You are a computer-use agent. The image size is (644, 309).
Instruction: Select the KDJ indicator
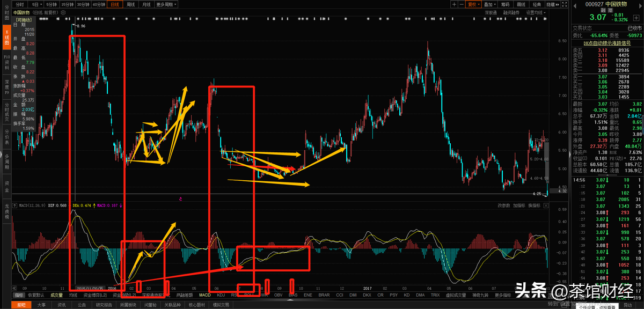(221, 295)
